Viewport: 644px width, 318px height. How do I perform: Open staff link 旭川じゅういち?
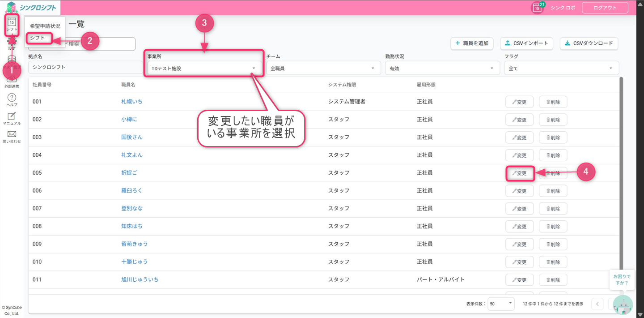click(x=140, y=280)
